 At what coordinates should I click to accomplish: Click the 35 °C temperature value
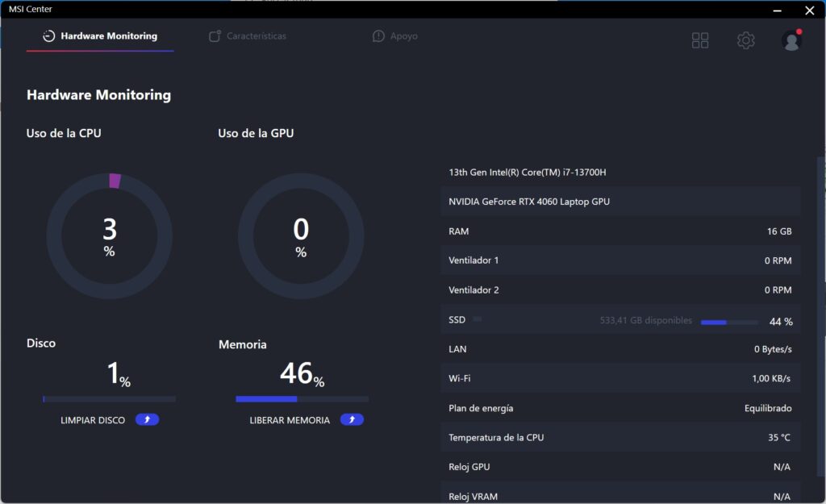tap(779, 438)
